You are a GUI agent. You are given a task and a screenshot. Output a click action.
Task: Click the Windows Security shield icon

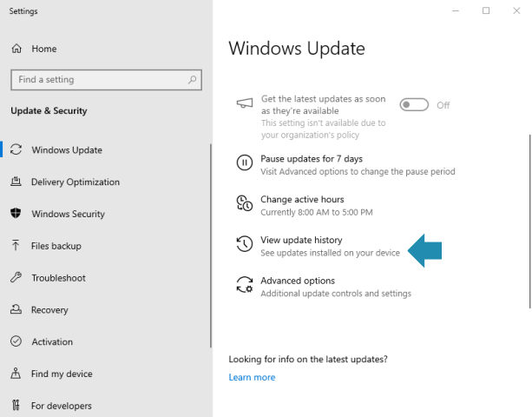[16, 213]
